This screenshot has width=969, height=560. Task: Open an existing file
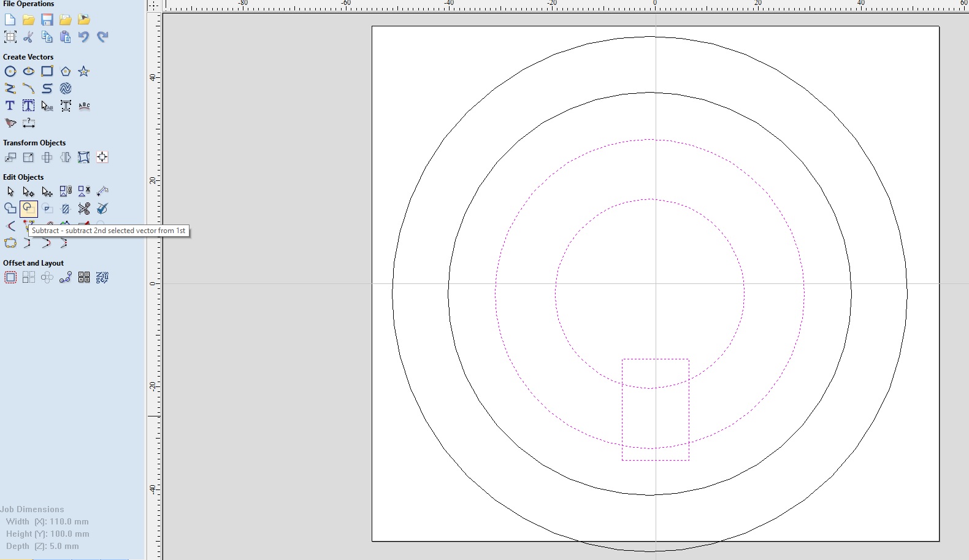28,20
